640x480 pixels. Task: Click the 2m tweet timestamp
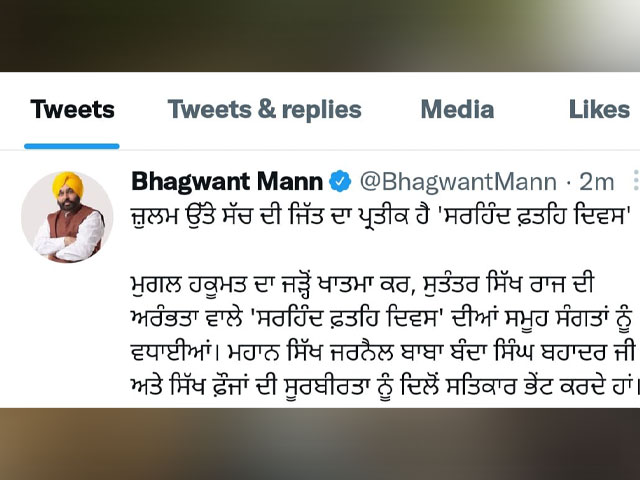tap(597, 182)
